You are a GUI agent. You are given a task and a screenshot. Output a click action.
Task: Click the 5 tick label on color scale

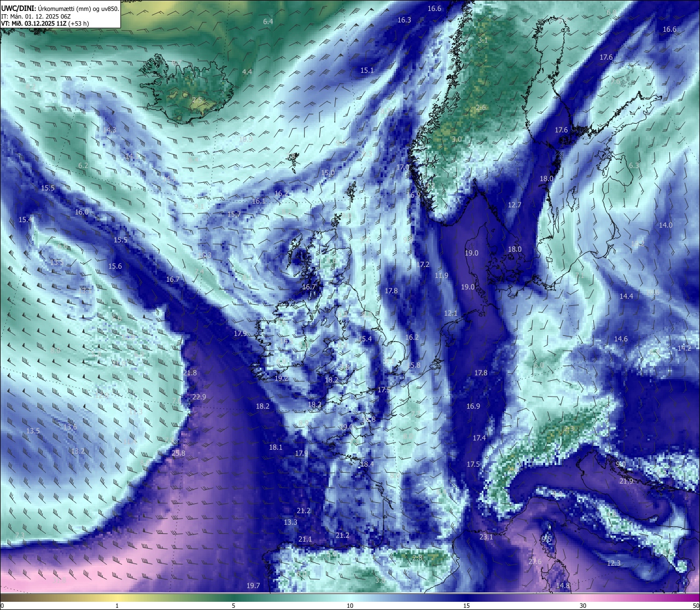[234, 606]
